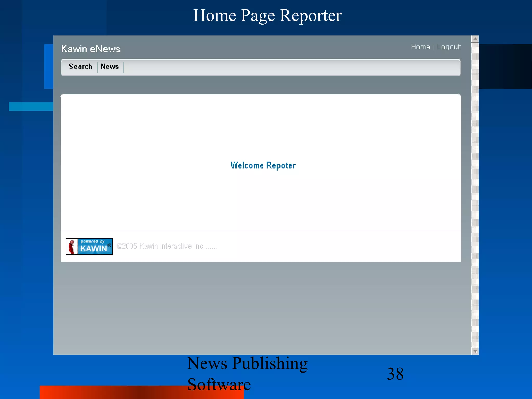This screenshot has width=532, height=399.
Task: Click the Home link
Action: [421, 47]
